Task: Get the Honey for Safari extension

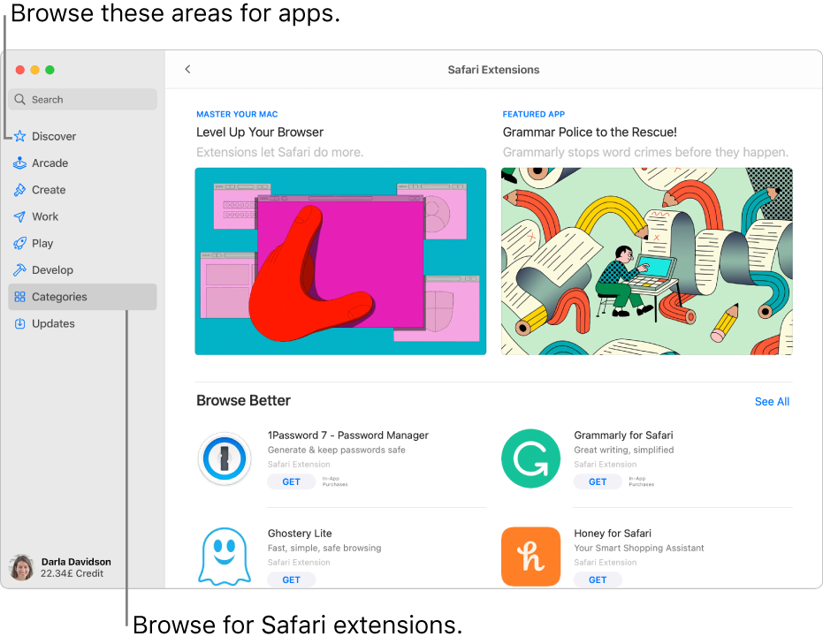Action: 598,580
